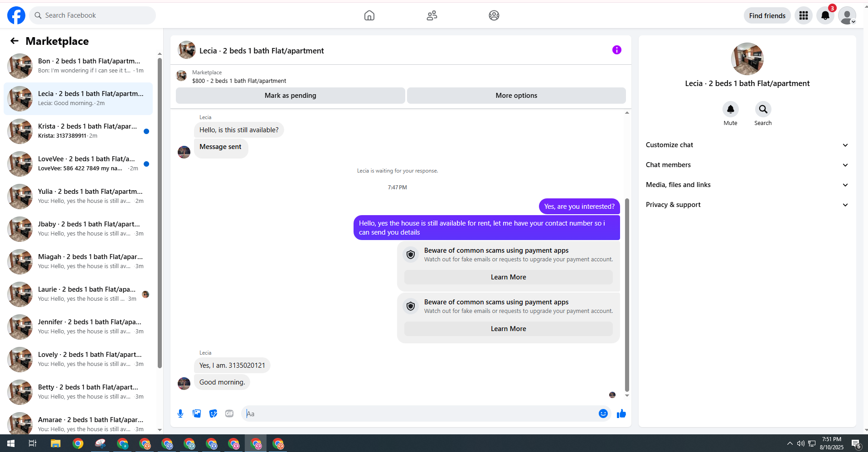This screenshot has height=452, width=868.
Task: Click Mark as pending button
Action: click(291, 96)
